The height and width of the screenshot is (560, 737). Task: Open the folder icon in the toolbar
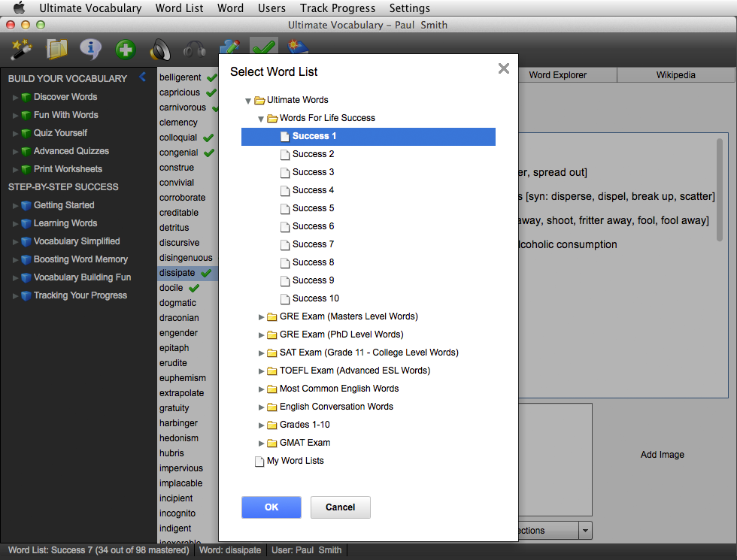pos(56,50)
